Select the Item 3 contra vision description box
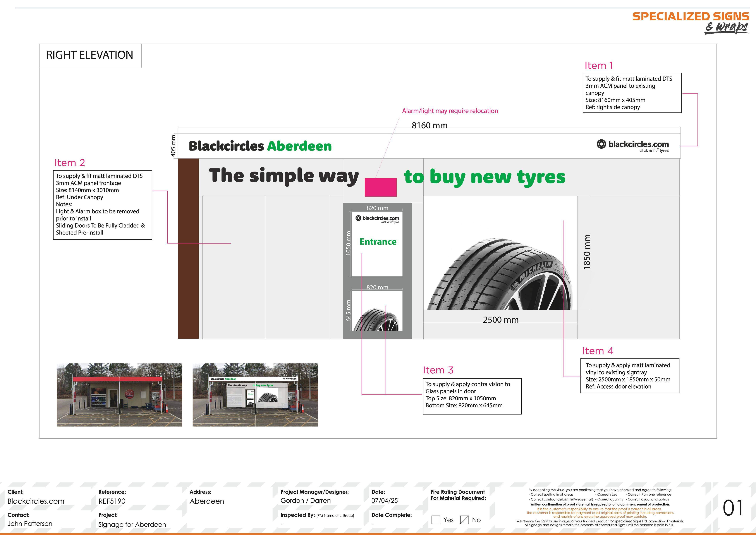 tap(472, 396)
